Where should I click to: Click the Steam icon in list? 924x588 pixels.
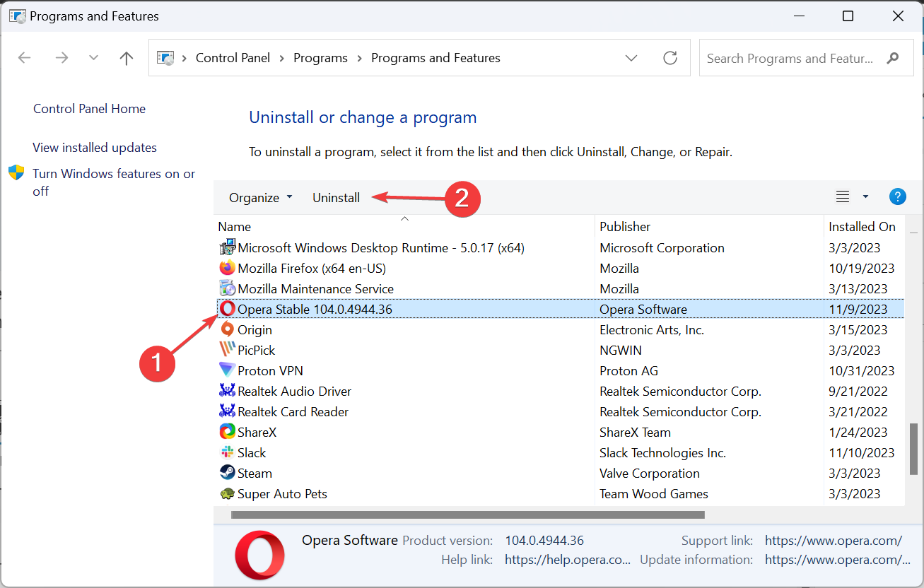(x=227, y=474)
